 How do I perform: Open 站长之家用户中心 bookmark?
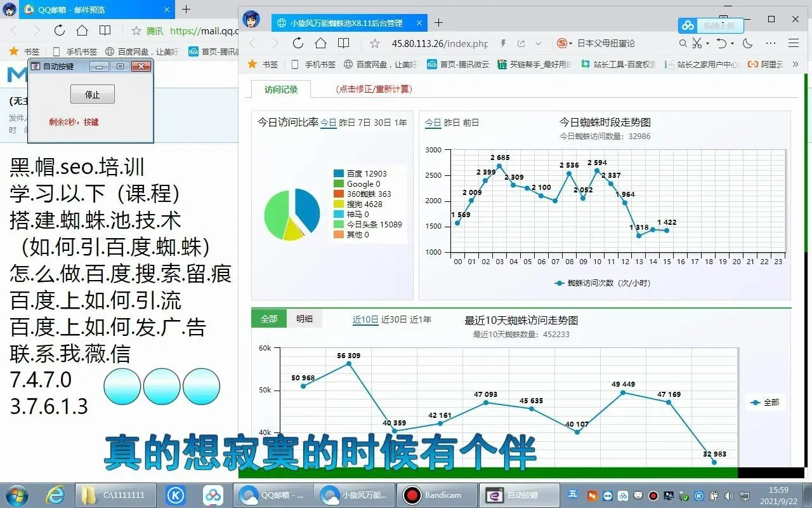point(702,64)
